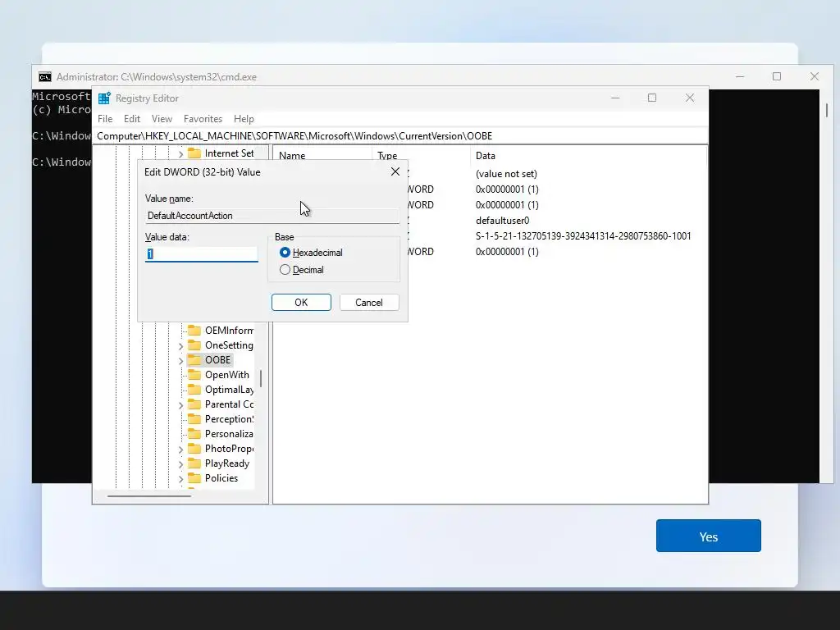Cancel the Edit DWORD dialog
Screen dimensions: 840x630
coord(369,302)
